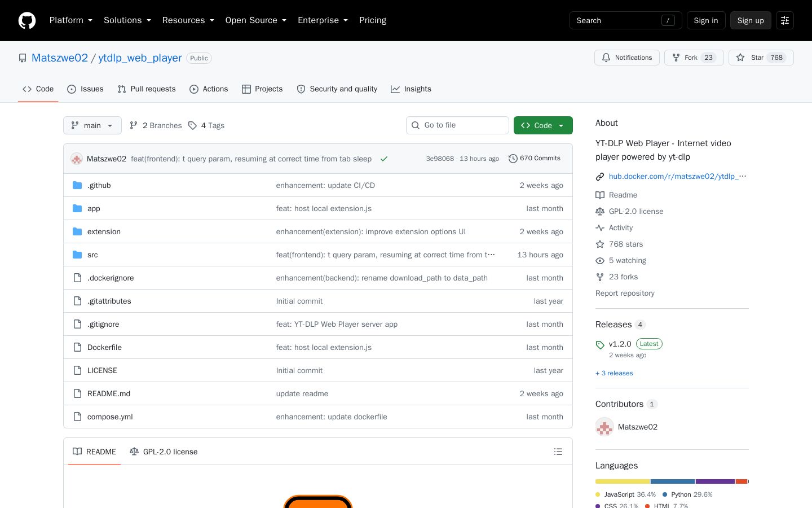
Task: Open commit message 'update readme'
Action: (x=302, y=393)
